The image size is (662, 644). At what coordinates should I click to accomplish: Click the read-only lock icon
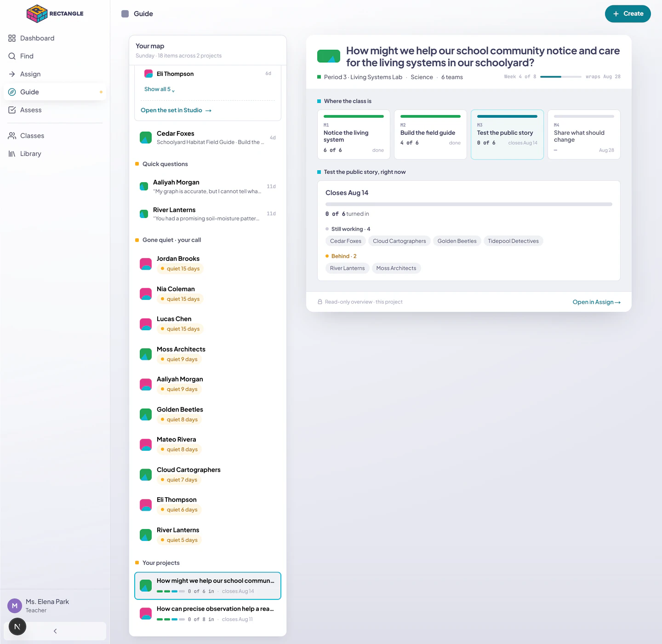(x=320, y=302)
